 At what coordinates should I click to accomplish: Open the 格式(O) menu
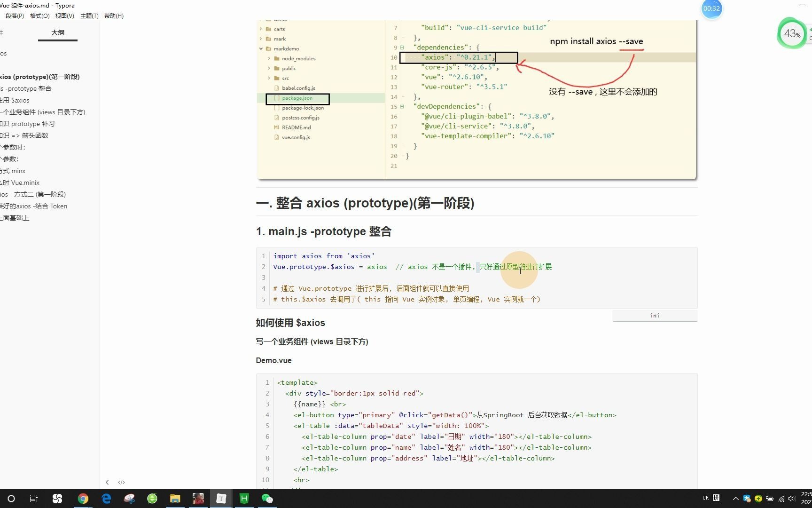pyautogui.click(x=39, y=16)
